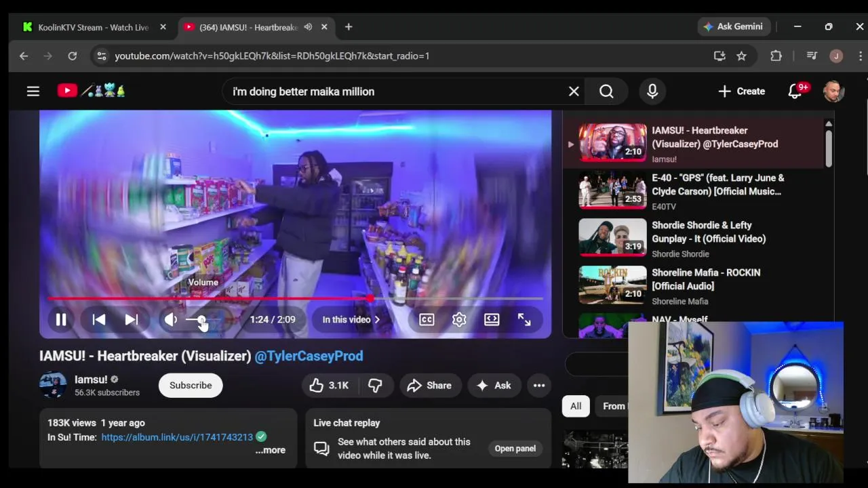Open video settings gear
The height and width of the screenshot is (488, 868).
459,320
